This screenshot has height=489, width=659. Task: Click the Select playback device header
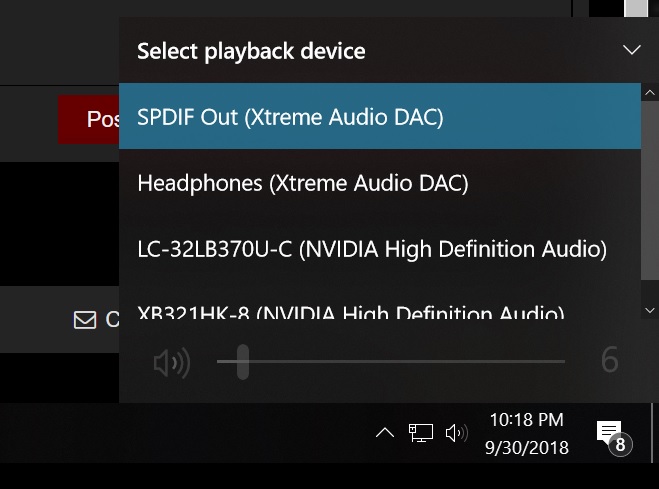251,51
